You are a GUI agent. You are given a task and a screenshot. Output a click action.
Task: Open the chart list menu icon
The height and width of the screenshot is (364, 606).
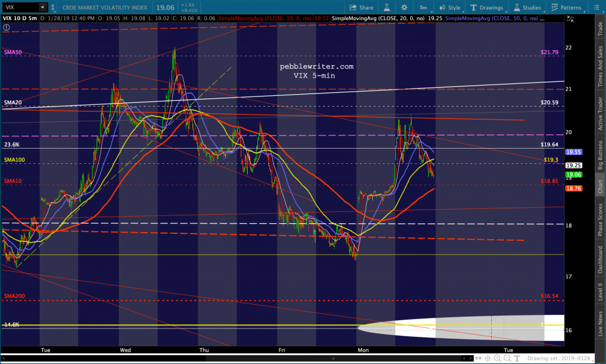[x=597, y=7]
